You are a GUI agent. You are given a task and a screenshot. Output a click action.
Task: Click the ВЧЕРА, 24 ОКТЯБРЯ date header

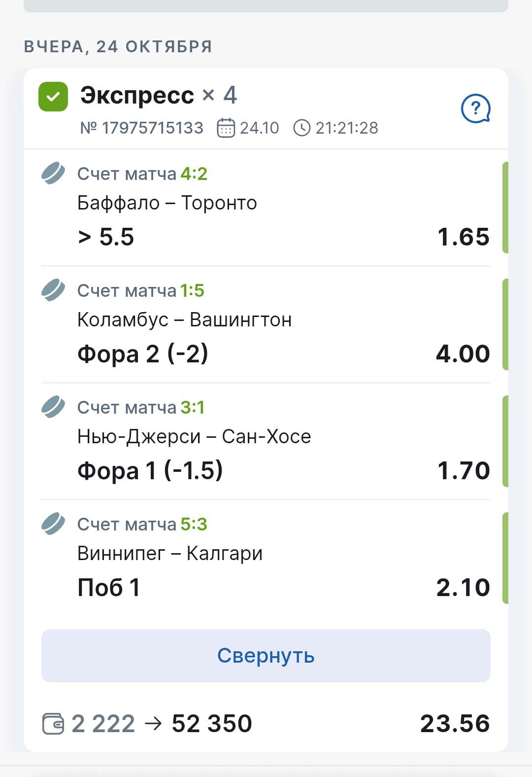tap(118, 47)
